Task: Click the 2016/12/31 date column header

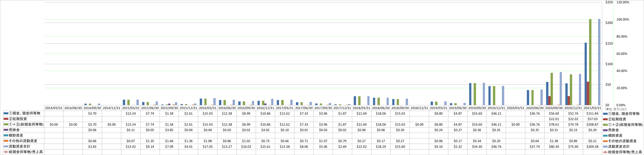Action: 265,108
